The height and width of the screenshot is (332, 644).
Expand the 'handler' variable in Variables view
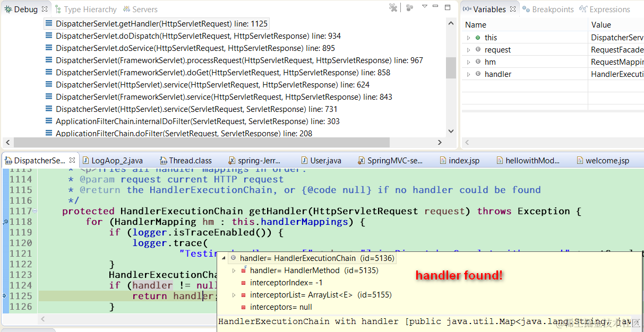[468, 74]
